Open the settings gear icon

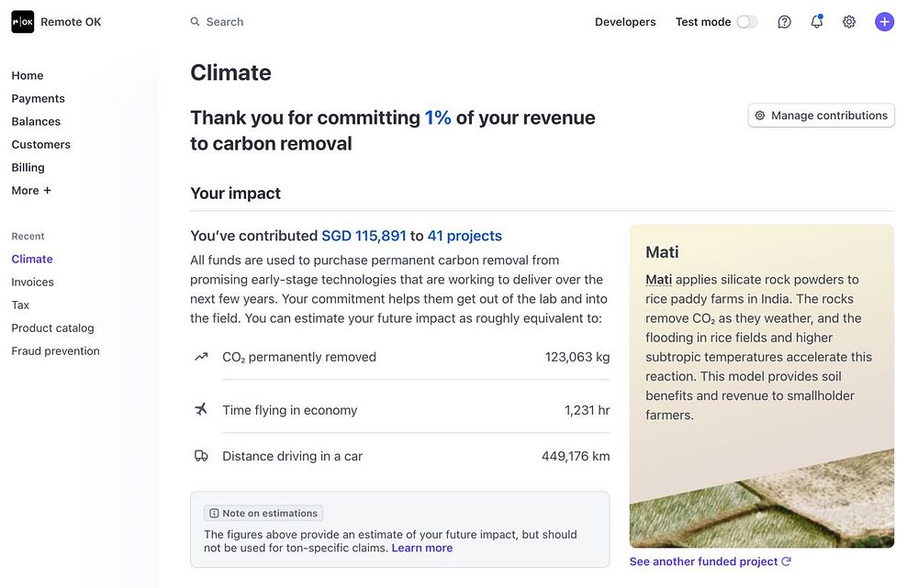point(849,22)
